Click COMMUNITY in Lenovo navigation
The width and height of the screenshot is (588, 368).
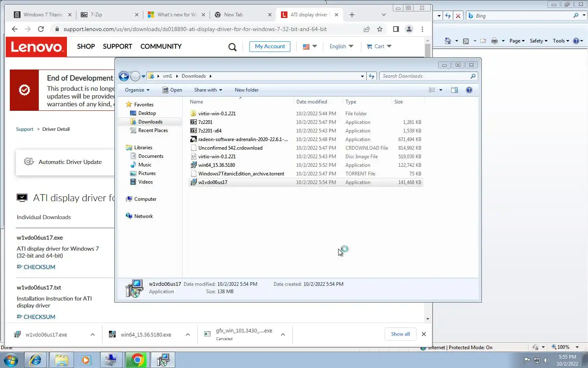click(161, 47)
